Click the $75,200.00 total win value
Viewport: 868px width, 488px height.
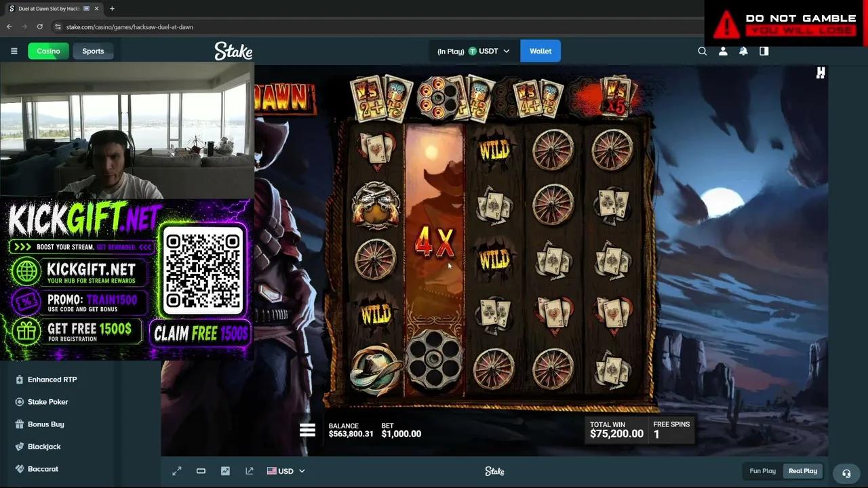(616, 434)
